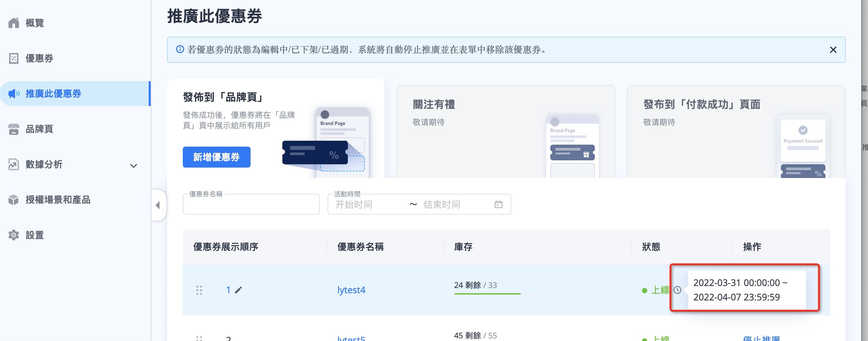
Task: Click the 設置 gear icon
Action: [14, 235]
